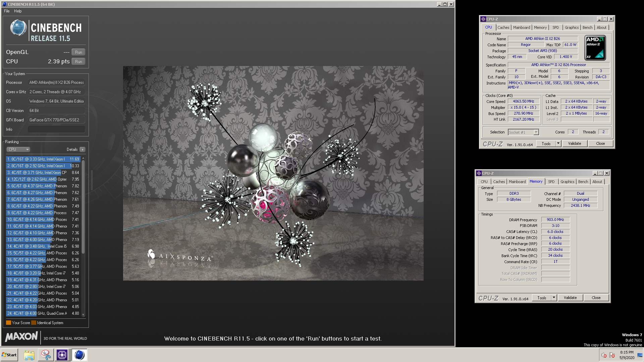
Task: Expand the Tools dropdown arrow in top CPU-Z
Action: (558, 143)
